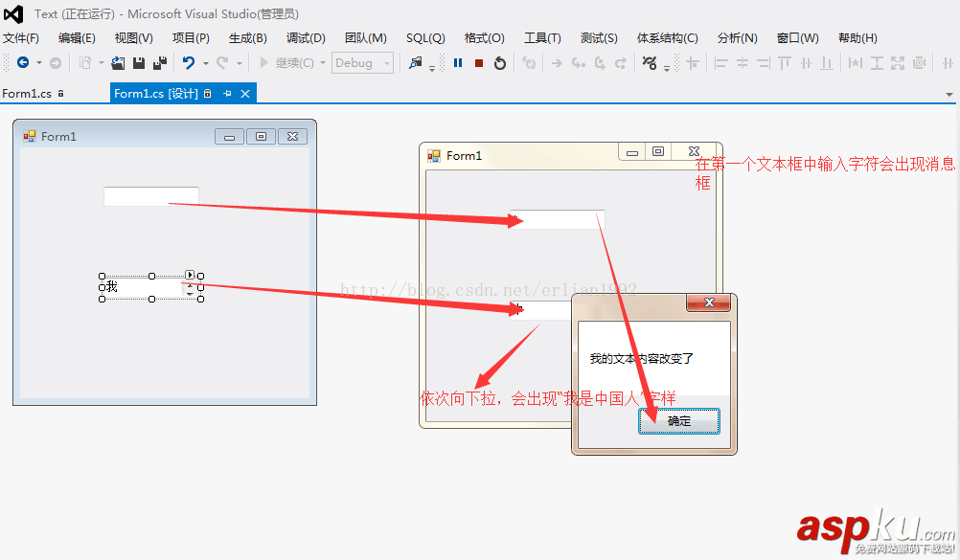Image resolution: width=960 pixels, height=560 pixels.
Task: Switch to the Form1.cs code tab
Action: (29, 93)
